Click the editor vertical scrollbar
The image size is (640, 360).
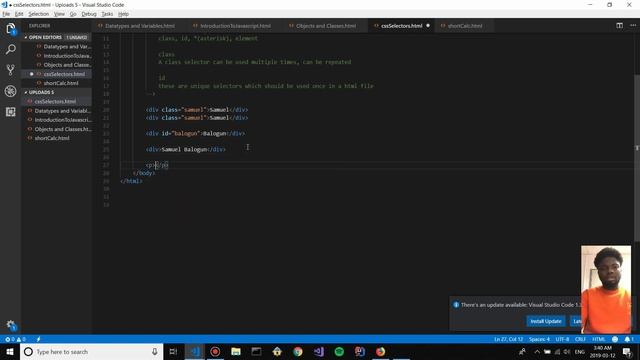tap(637, 157)
